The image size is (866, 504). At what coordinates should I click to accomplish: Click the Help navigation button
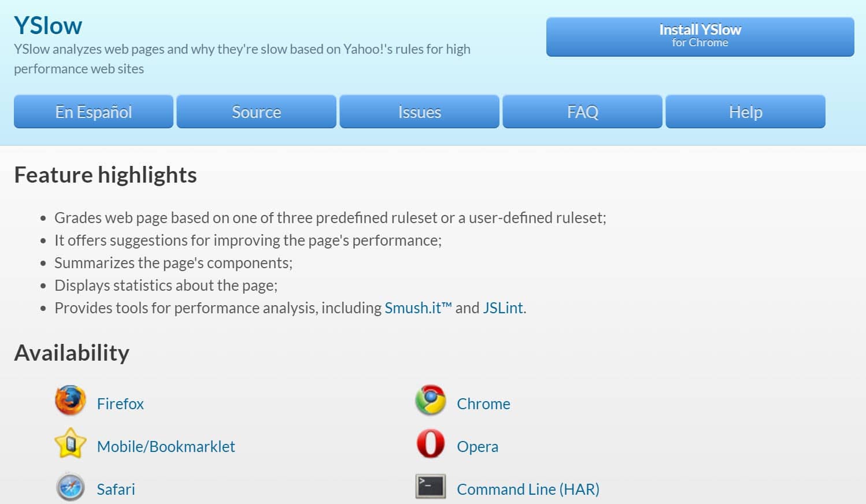click(746, 112)
